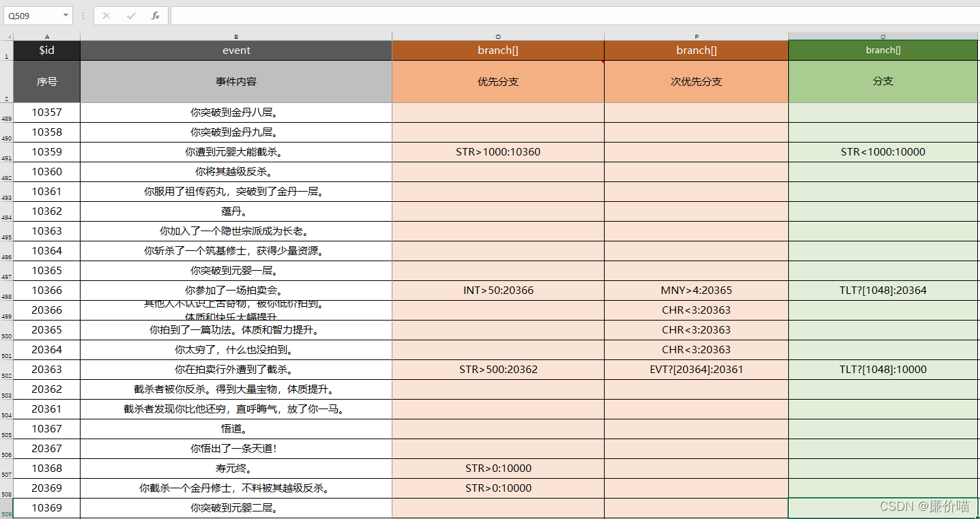Click the 分支 header cell in column Q
The image size is (980, 519).
(x=883, y=82)
